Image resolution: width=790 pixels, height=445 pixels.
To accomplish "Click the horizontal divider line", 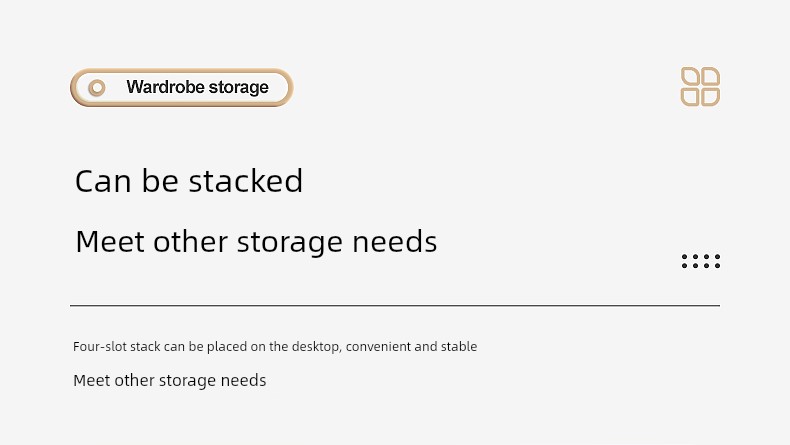I will (395, 305).
